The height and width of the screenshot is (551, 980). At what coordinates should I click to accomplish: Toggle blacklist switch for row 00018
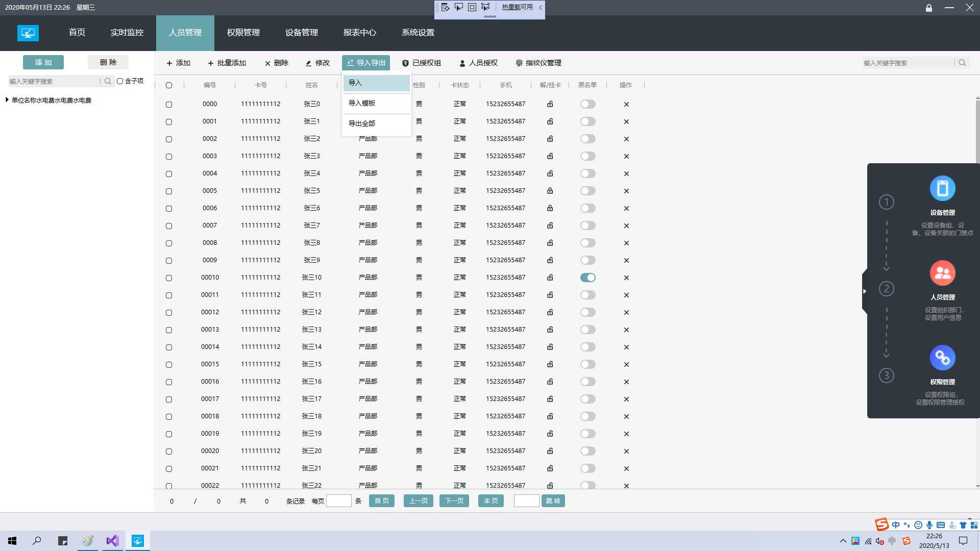[x=587, y=416]
